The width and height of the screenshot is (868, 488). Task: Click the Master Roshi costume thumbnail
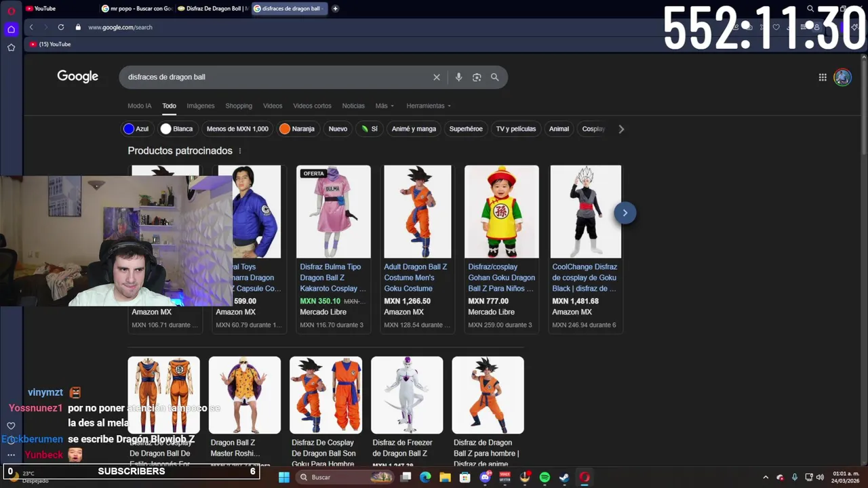pos(245,395)
